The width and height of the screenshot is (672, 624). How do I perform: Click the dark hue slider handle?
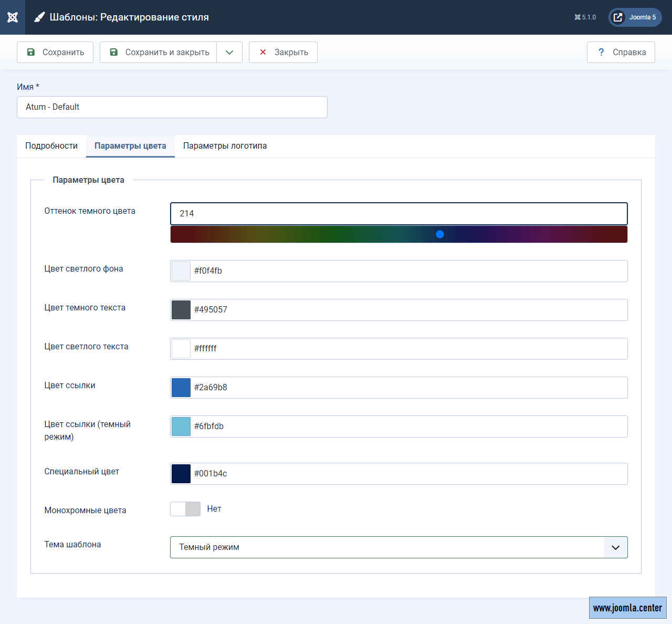(x=440, y=234)
